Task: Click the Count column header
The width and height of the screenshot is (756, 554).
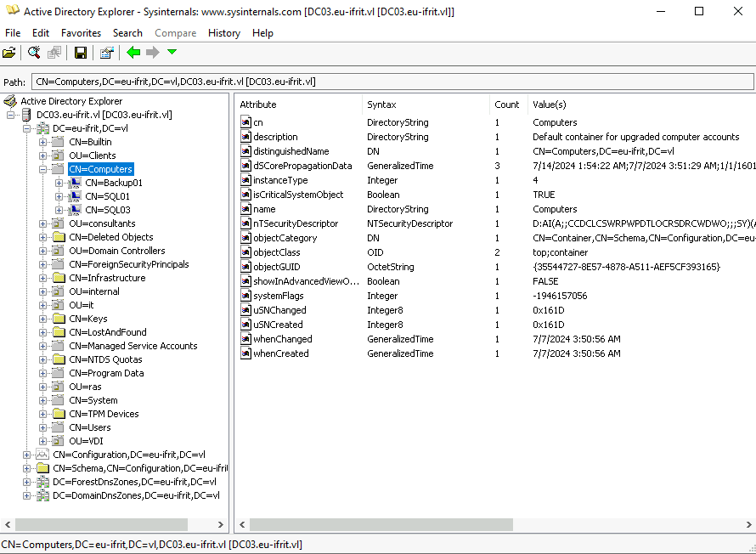Action: (509, 105)
